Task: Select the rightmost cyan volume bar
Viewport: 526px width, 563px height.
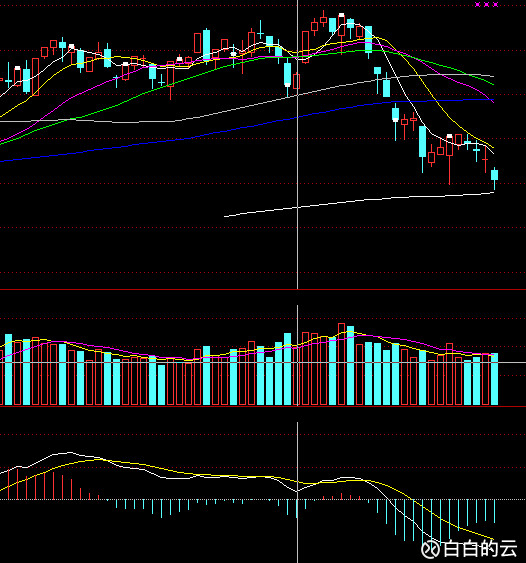Action: tap(494, 379)
